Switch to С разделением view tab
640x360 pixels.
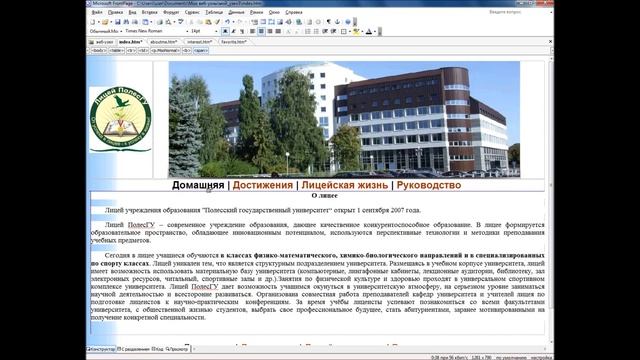(x=133, y=349)
